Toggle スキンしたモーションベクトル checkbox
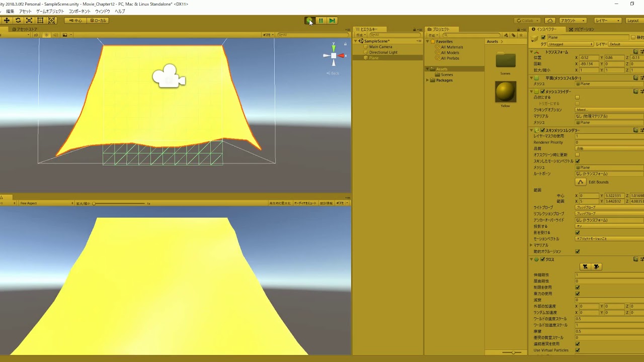This screenshot has height=362, width=644. click(577, 161)
